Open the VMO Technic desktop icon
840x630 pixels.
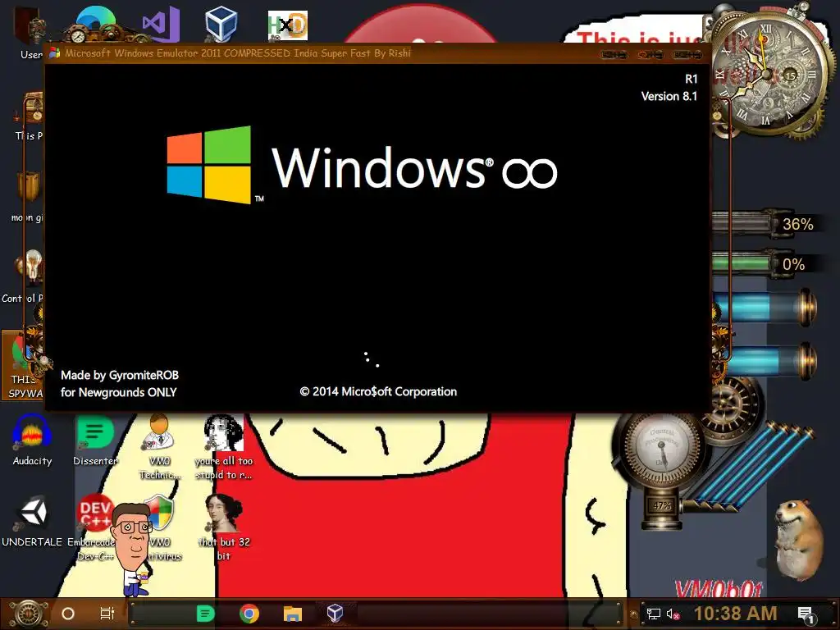pos(159,445)
